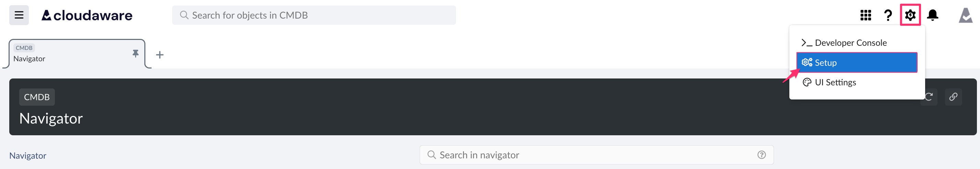Click the CMDB badge in header
This screenshot has width=980, height=169.
click(x=37, y=97)
